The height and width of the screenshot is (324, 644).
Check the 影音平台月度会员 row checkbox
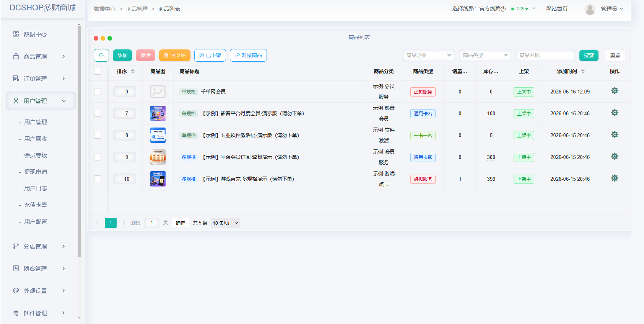[x=98, y=113]
